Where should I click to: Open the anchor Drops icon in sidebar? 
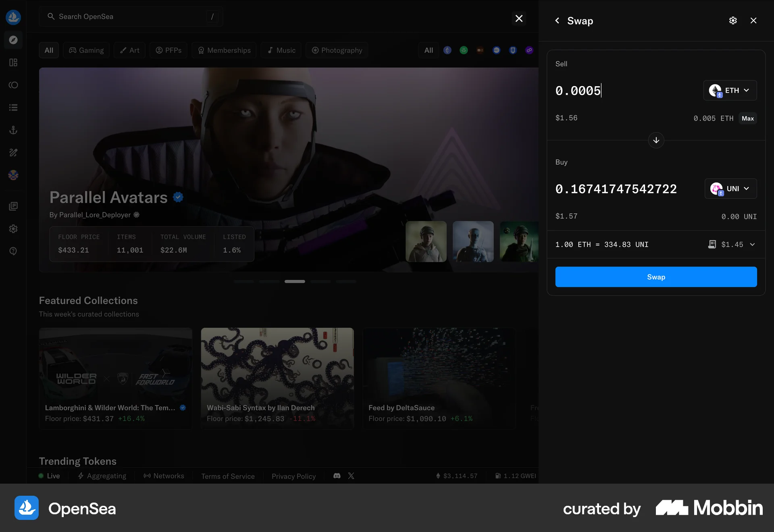click(x=13, y=130)
